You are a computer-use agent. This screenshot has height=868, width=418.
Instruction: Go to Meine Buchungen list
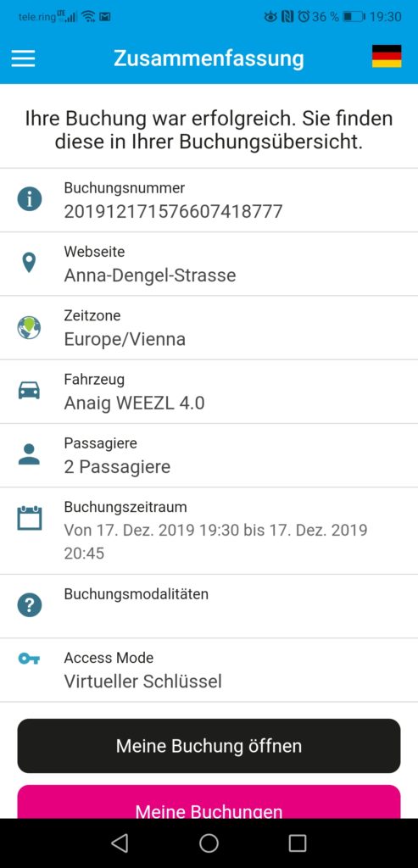pos(209,802)
